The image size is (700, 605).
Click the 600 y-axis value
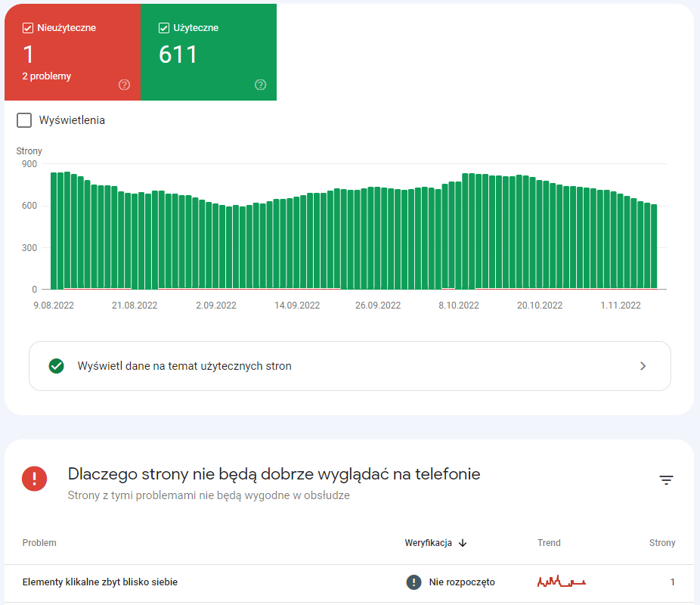pyautogui.click(x=29, y=206)
